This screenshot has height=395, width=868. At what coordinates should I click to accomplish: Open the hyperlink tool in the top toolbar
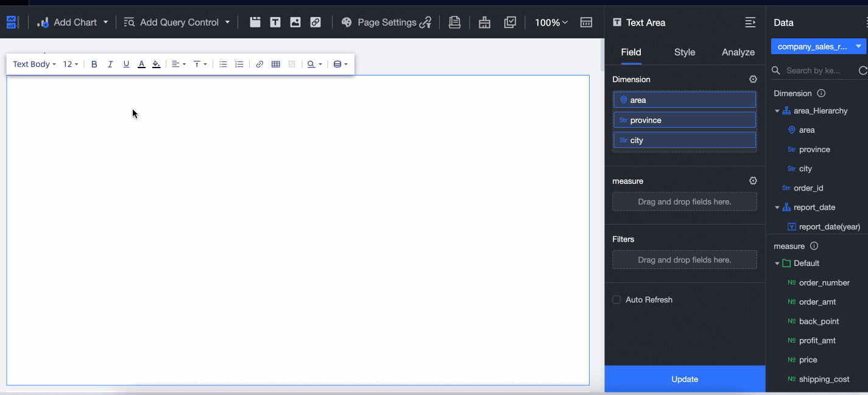316,22
